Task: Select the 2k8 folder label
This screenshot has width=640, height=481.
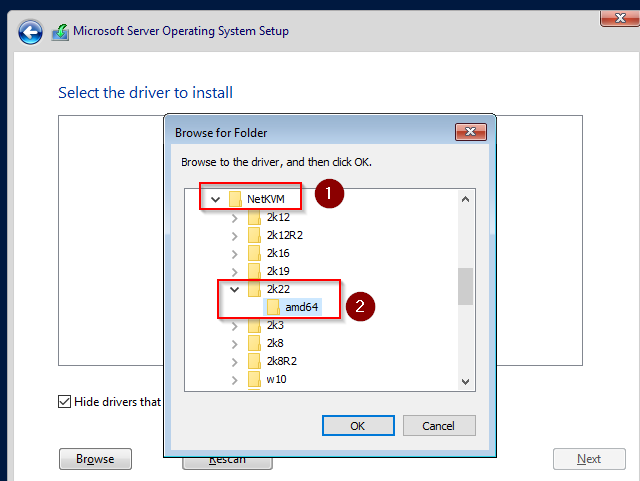Action: point(275,343)
